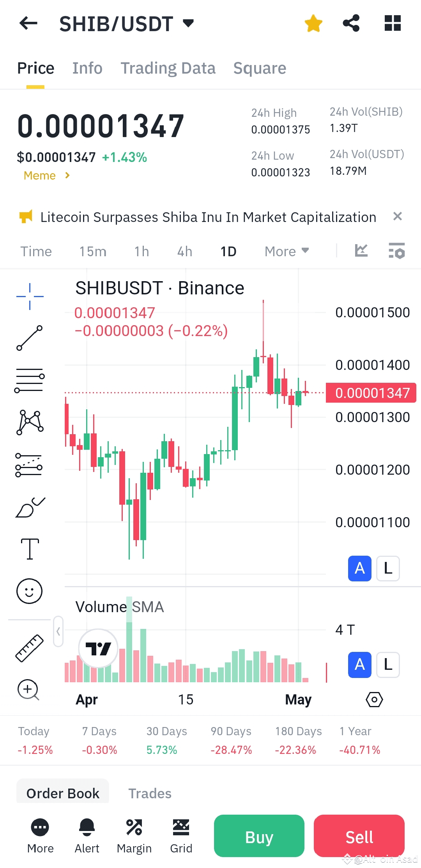Toggle log scale L on the volume pane

388,665
